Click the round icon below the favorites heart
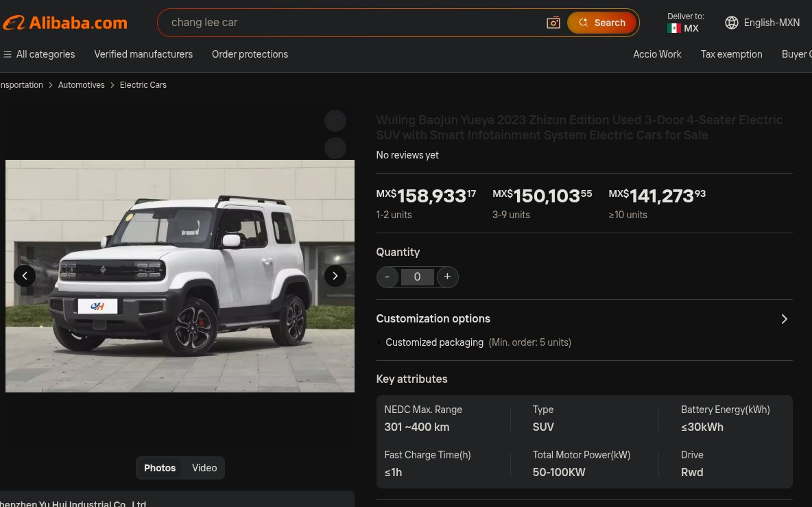The height and width of the screenshot is (507, 812). tap(335, 148)
